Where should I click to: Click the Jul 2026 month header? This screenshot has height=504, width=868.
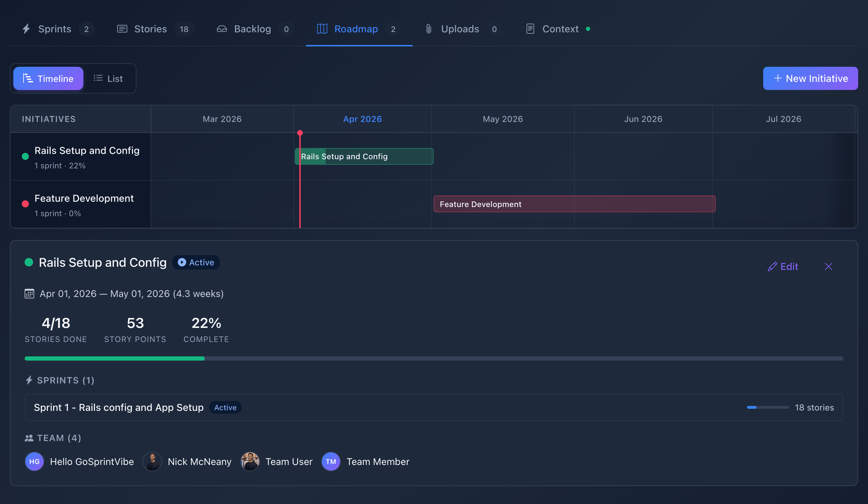tap(784, 119)
